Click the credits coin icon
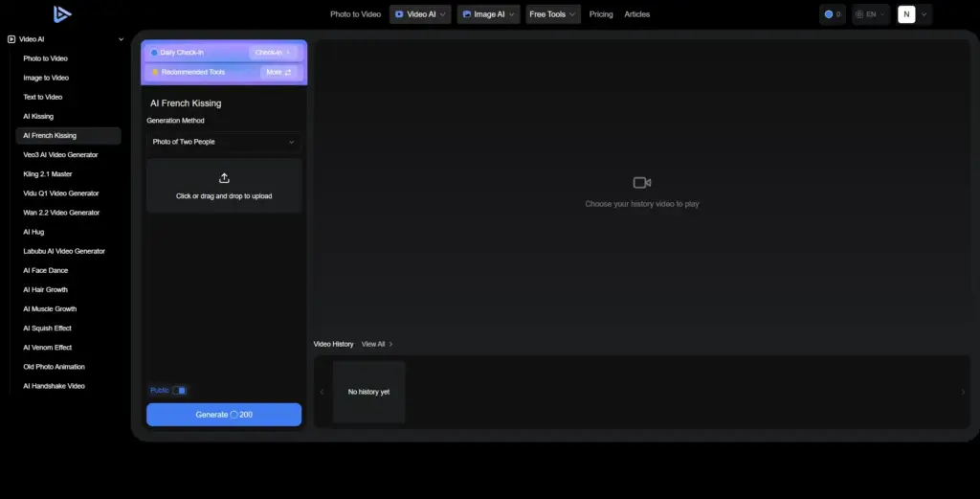 click(x=828, y=14)
